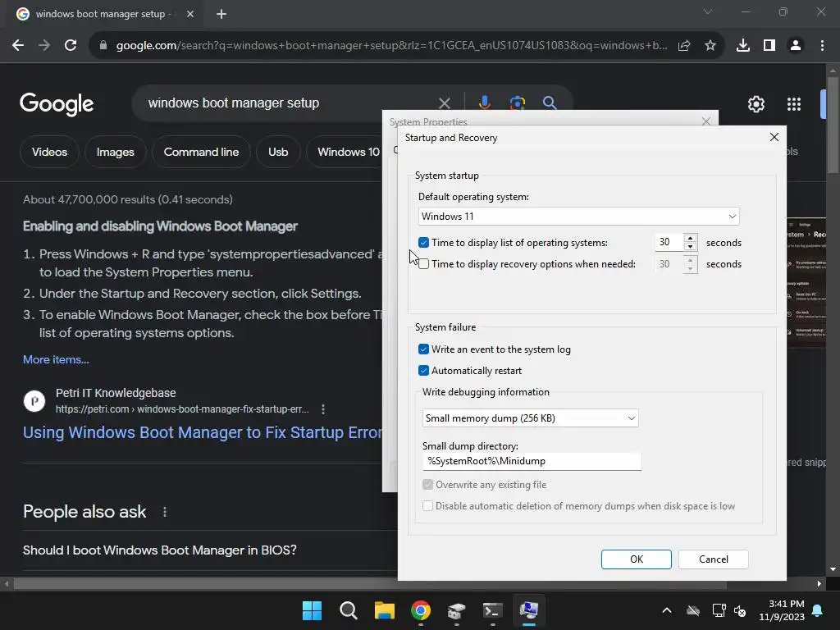Screen dimensions: 840x630
Task: Expand Should I boot Windows Boot Manager question
Action: point(160,550)
